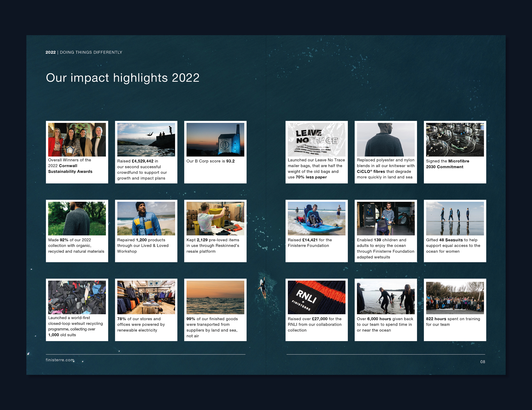Click the '822 hours spent on training' caption

click(453, 322)
